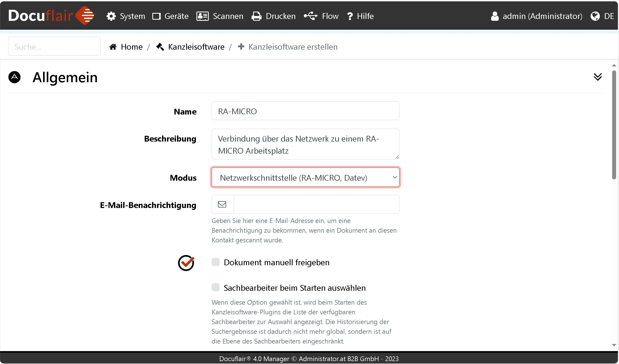Click the admin user profile icon
The width and height of the screenshot is (619, 364).
pos(495,16)
